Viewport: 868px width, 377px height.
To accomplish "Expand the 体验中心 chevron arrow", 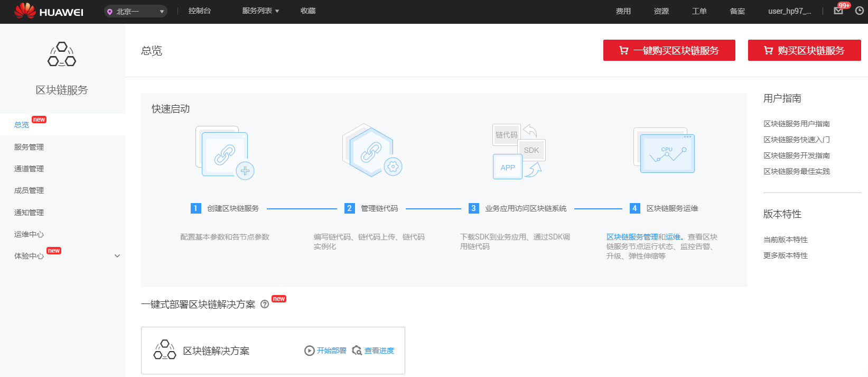I will click(x=117, y=256).
